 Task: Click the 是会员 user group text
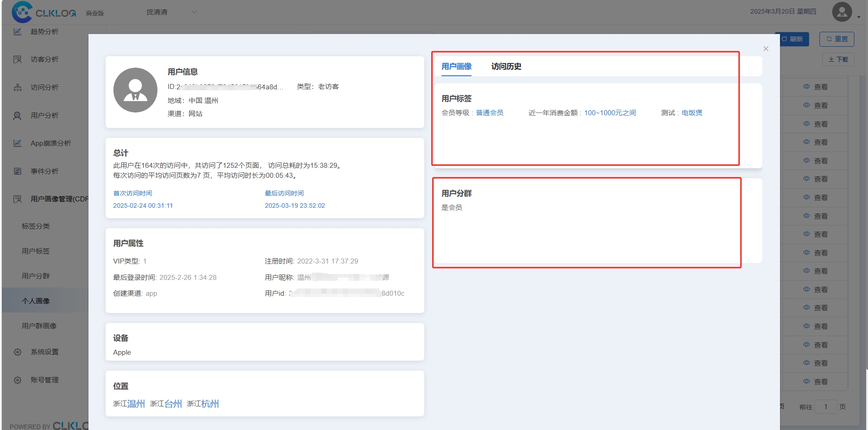click(452, 207)
